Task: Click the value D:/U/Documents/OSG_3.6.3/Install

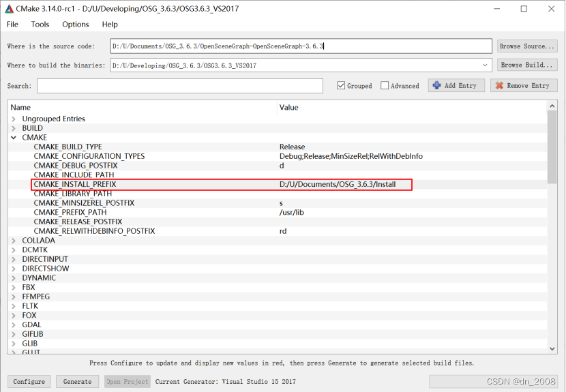Action: coord(338,185)
